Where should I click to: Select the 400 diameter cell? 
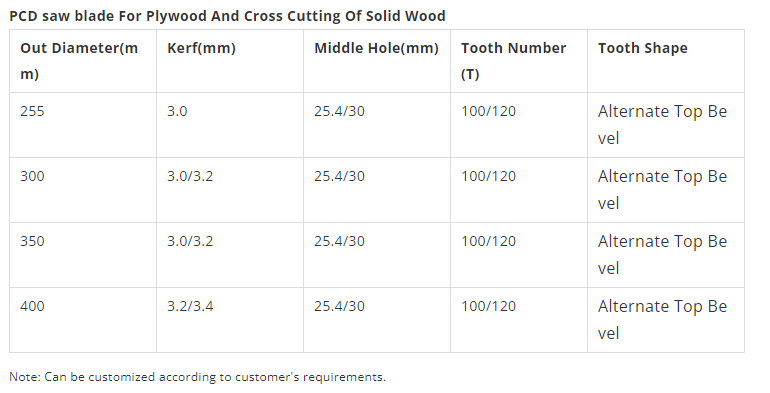click(x=83, y=320)
